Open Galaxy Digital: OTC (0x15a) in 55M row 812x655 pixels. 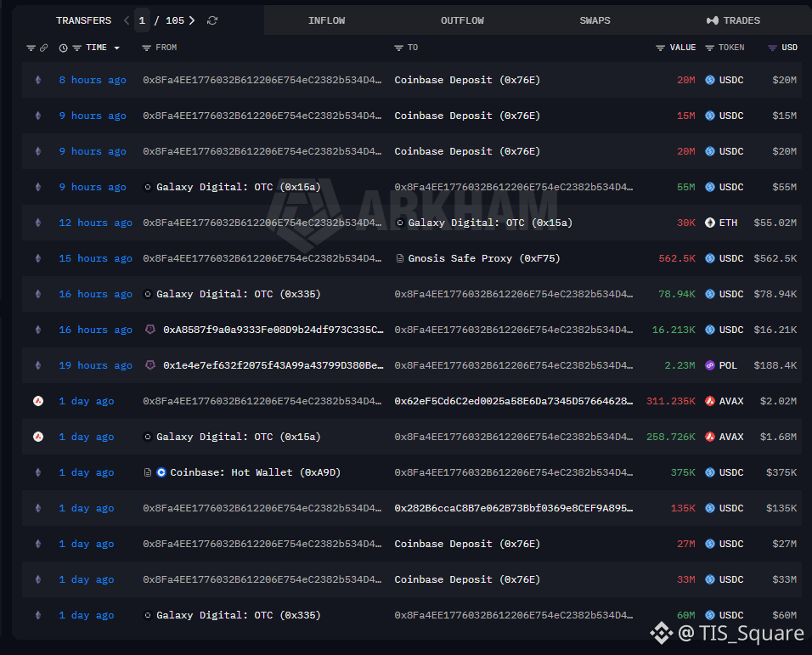coord(238,188)
